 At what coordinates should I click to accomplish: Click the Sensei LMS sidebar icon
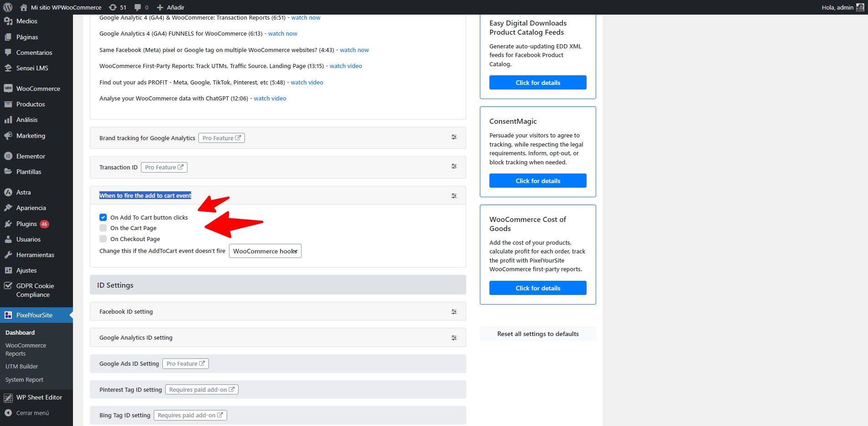tap(8, 68)
